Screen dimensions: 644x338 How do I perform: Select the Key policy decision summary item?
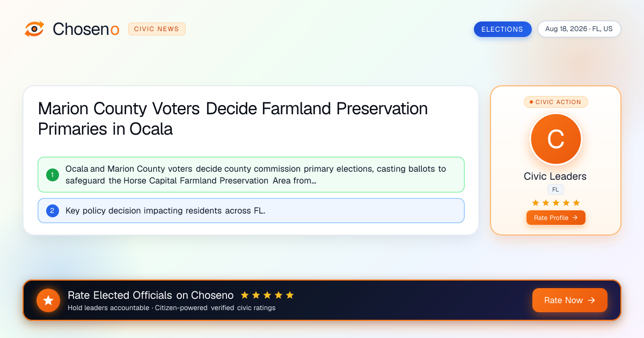coord(251,211)
